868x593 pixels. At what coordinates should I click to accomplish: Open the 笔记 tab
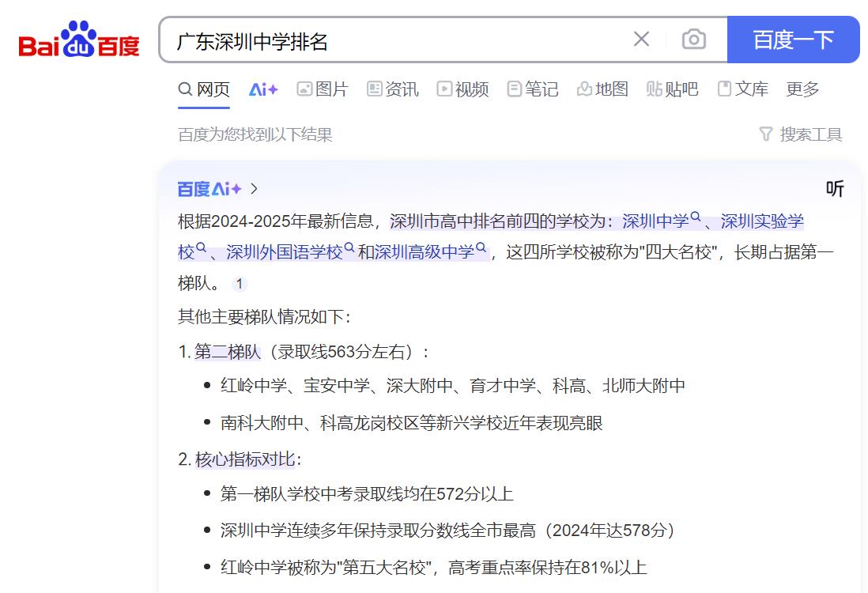coord(533,89)
